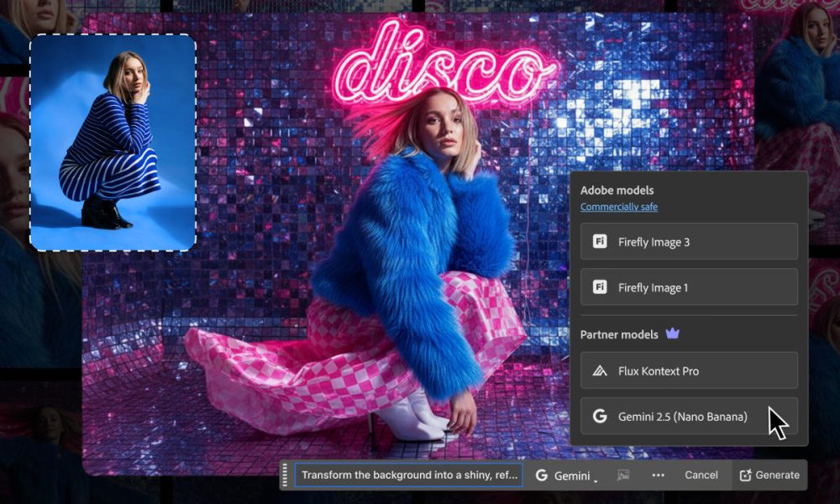Click the Fi icon beside Firefly Image 1
This screenshot has height=504, width=840.
tap(601, 286)
